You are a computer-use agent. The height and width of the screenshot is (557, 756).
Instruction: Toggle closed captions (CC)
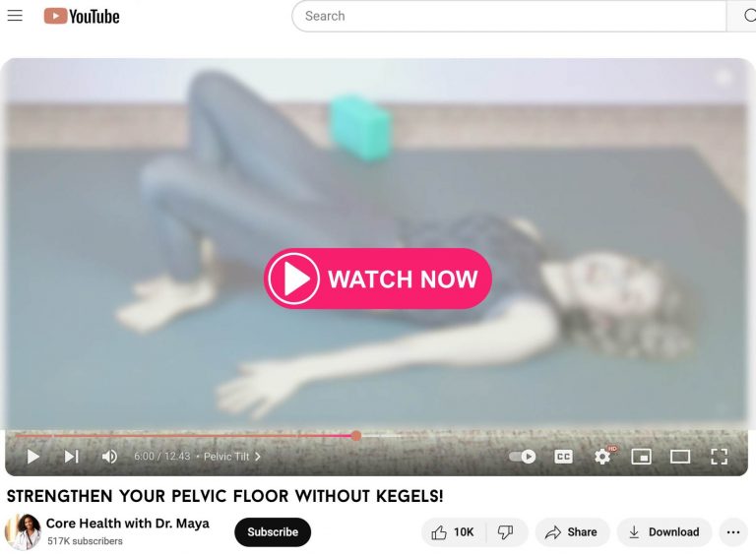coord(563,457)
